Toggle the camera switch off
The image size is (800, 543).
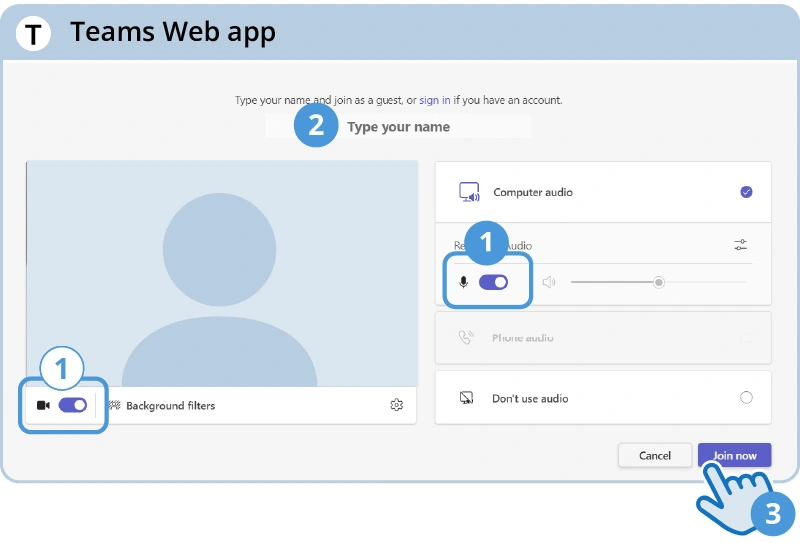pyautogui.click(x=72, y=405)
